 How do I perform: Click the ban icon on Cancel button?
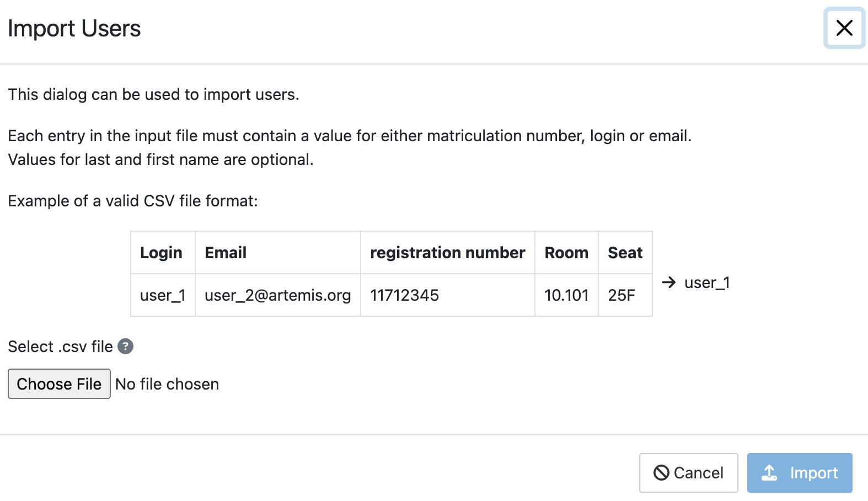tap(661, 473)
